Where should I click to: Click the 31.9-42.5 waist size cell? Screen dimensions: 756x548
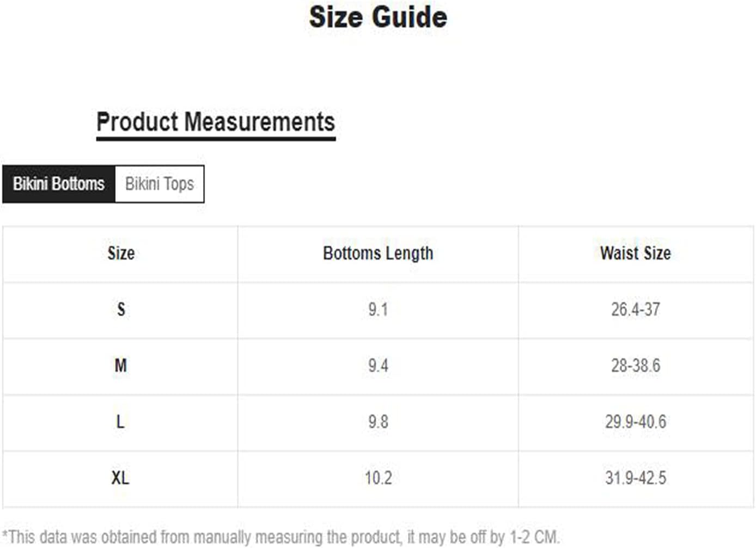click(636, 478)
